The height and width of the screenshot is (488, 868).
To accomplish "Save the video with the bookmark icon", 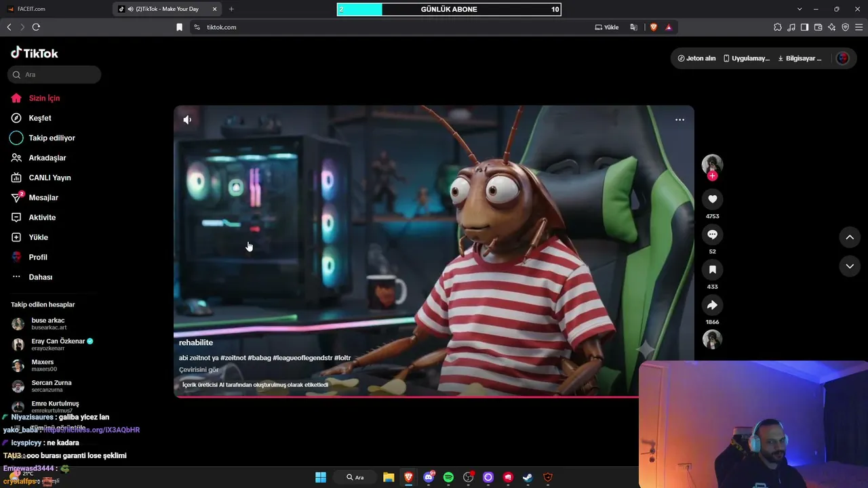I will pos(712,270).
